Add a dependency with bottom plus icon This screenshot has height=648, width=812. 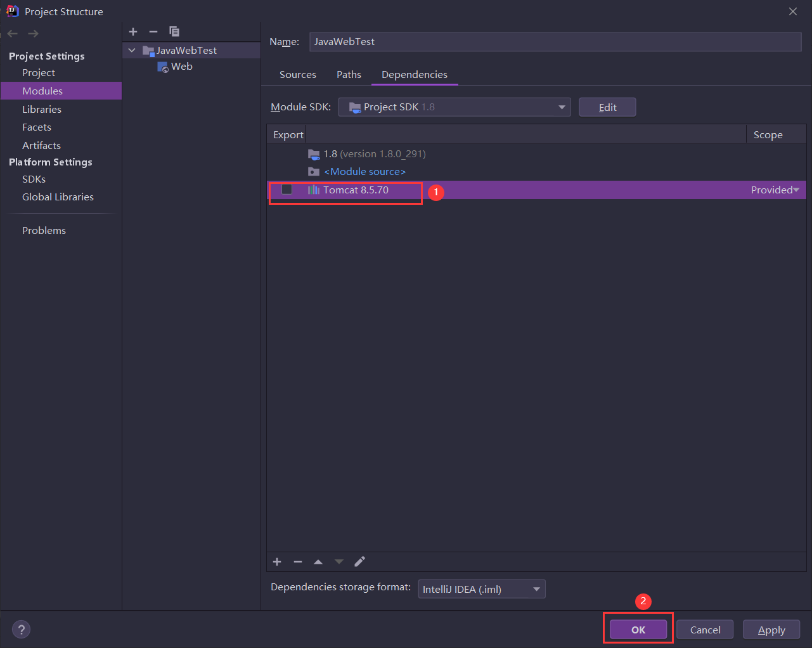[x=277, y=562]
